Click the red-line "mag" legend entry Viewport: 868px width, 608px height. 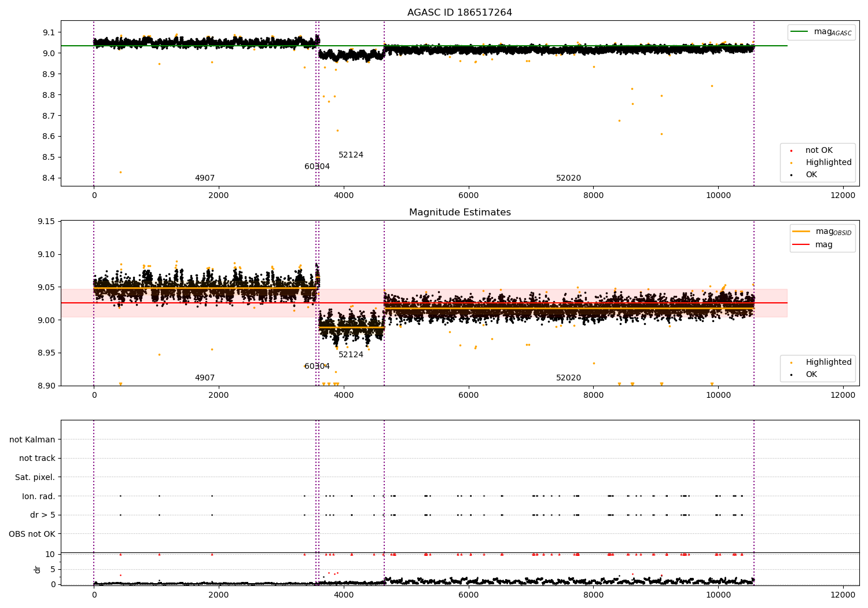pyautogui.click(x=812, y=245)
